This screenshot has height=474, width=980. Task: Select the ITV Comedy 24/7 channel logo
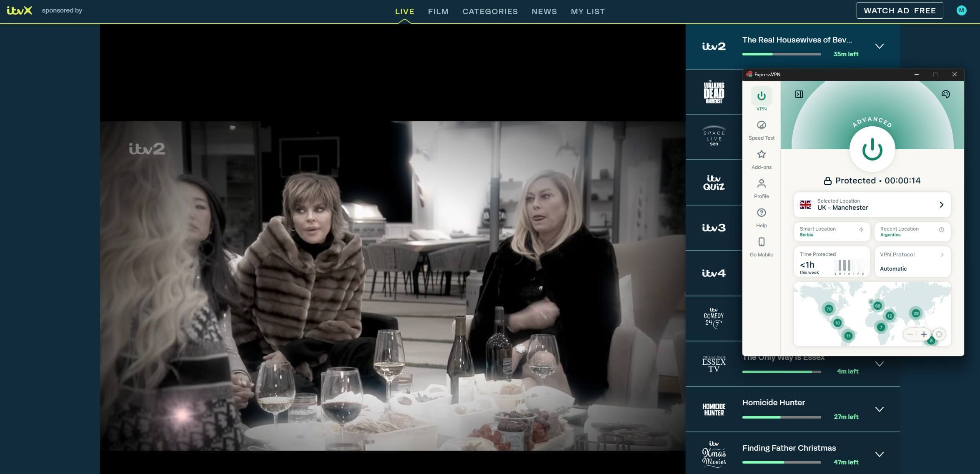click(x=714, y=319)
